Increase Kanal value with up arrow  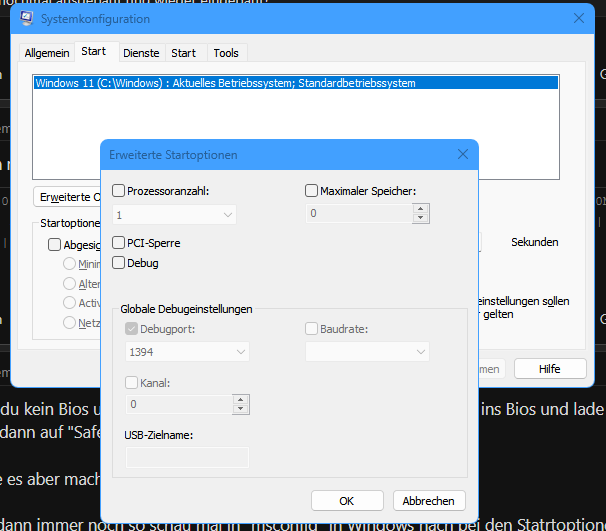[x=240, y=400]
